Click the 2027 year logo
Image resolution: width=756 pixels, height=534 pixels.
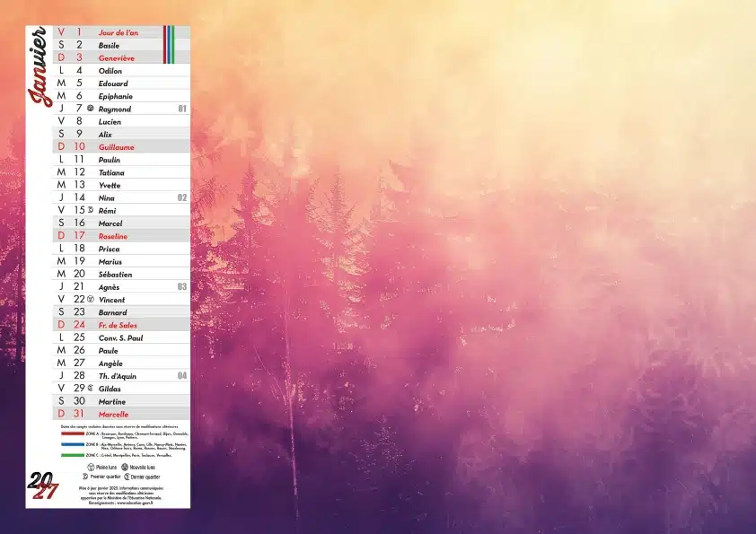pyautogui.click(x=43, y=486)
